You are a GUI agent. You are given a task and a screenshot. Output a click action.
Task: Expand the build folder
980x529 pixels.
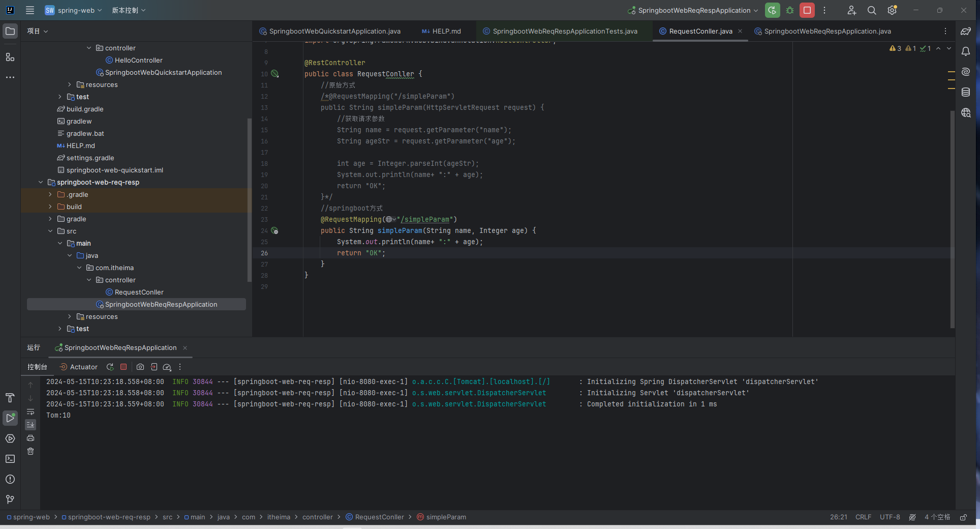[x=50, y=207]
